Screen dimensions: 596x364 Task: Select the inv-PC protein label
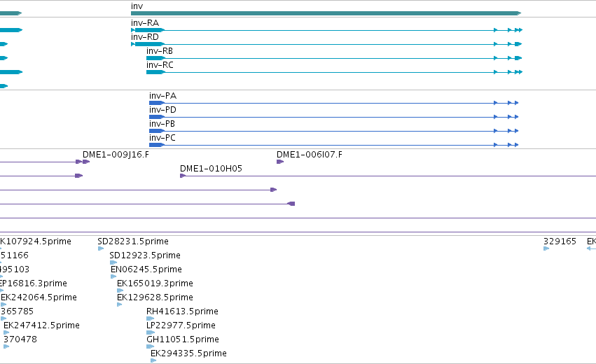(x=162, y=138)
